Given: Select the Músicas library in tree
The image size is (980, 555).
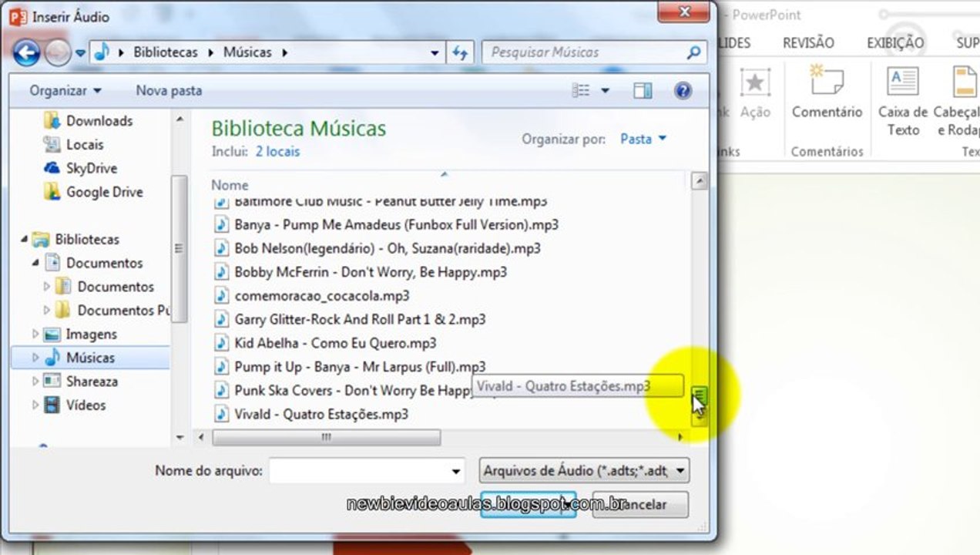Looking at the screenshot, I should click(x=90, y=358).
